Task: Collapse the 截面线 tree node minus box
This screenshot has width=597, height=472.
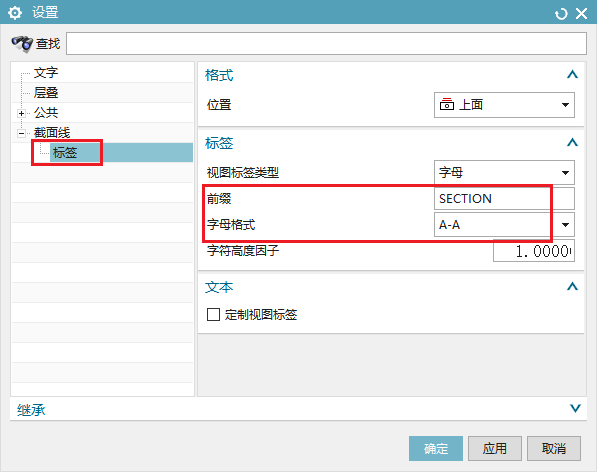Action: [21, 133]
